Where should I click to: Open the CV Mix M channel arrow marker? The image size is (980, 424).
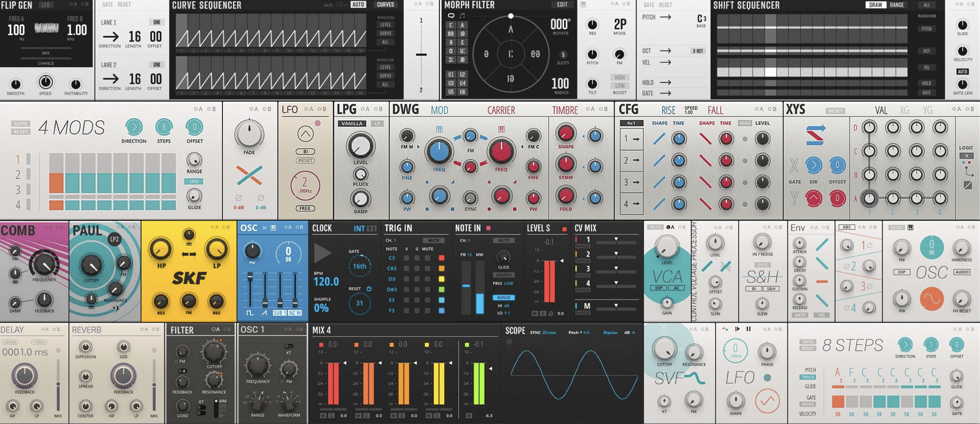click(616, 305)
